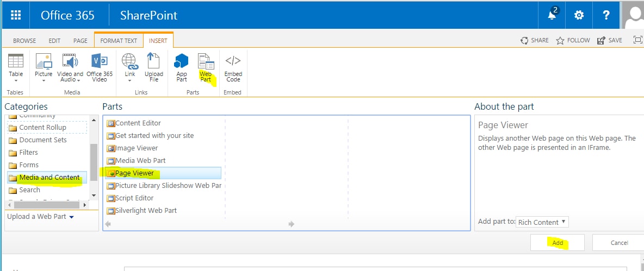Open the notifications bell
Screen dimensions: 644x271
[553, 15]
